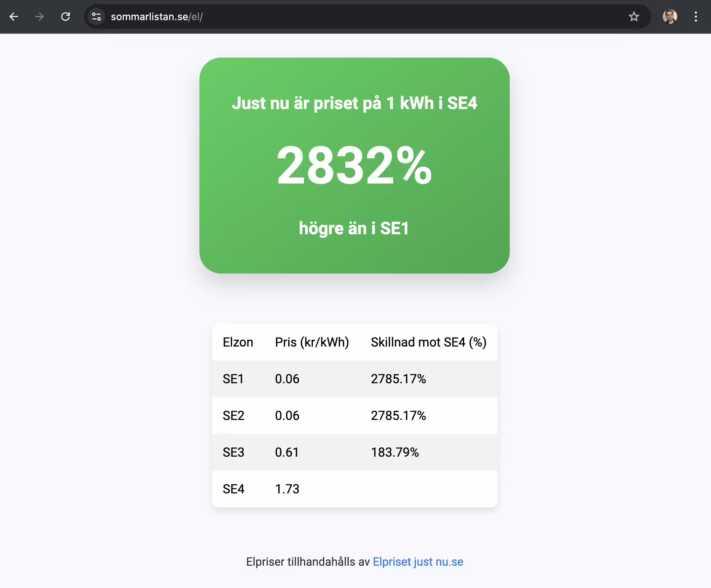The image size is (711, 588).
Task: Click the SE2 row difference 2785.17%
Action: pos(398,416)
